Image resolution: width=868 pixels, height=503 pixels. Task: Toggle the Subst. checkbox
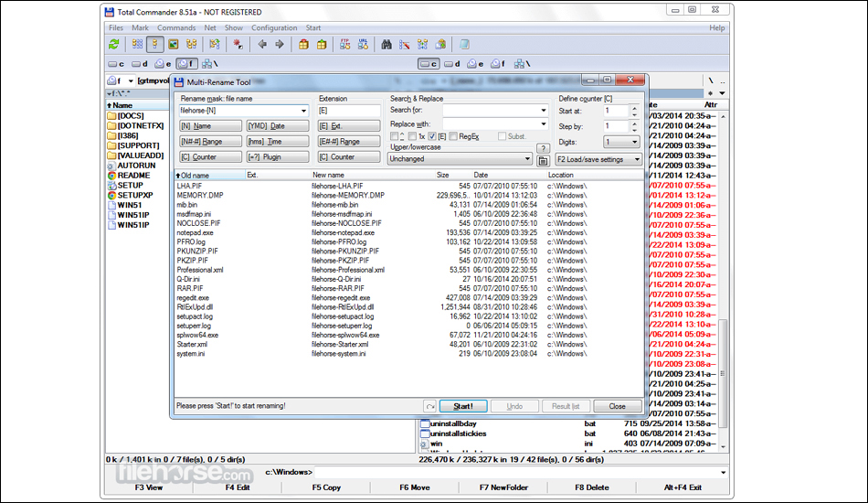click(x=502, y=136)
